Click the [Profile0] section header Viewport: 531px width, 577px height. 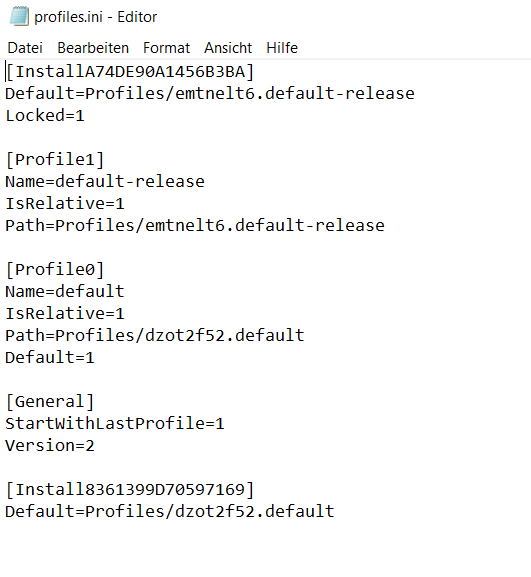click(55, 270)
